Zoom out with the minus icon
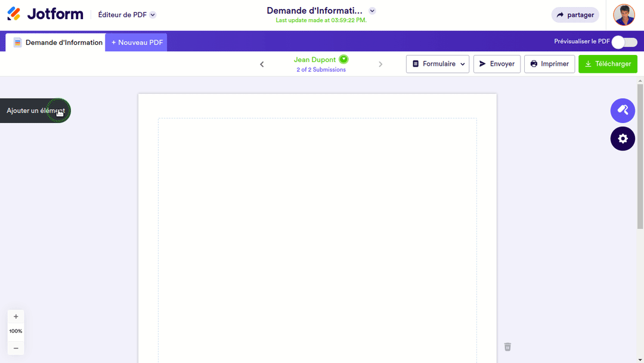Screen dimensions: 644x363 coord(16,348)
